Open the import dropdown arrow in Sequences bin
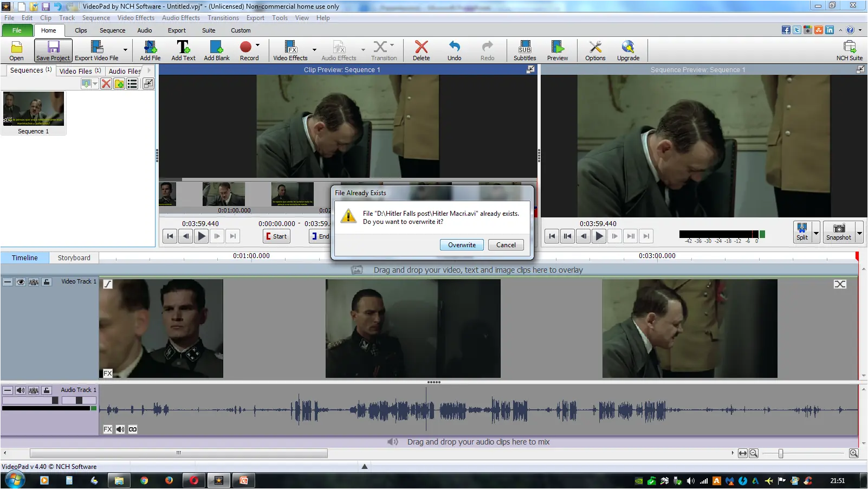 (x=95, y=83)
